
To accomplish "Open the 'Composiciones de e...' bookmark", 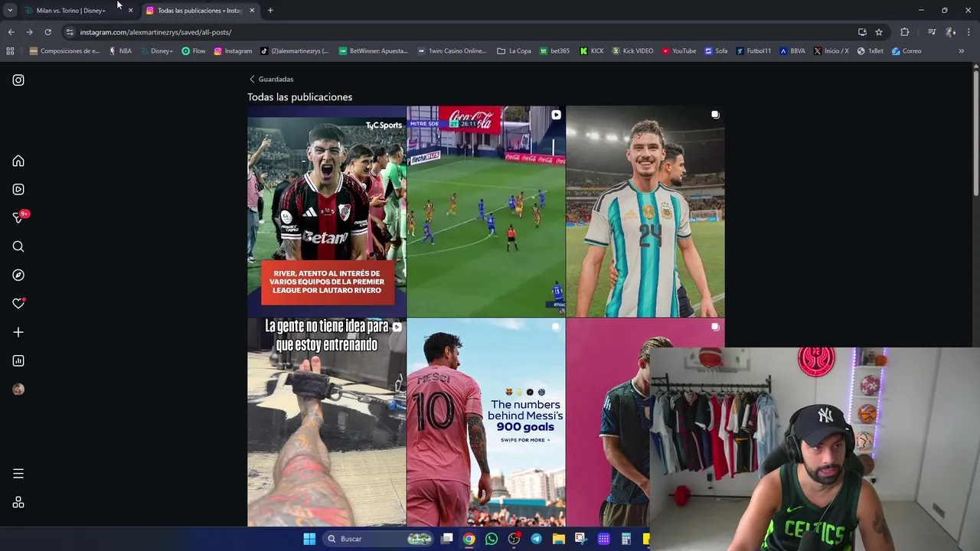I will pos(64,51).
